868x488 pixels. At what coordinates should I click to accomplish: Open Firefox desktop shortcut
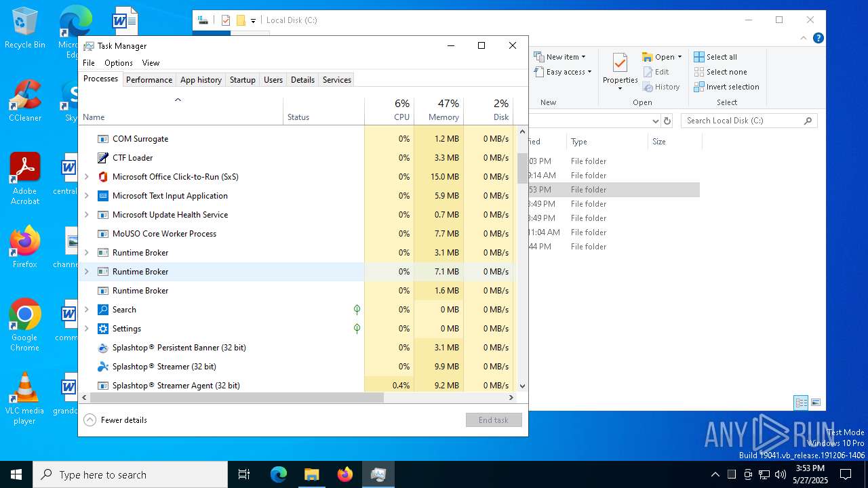25,247
